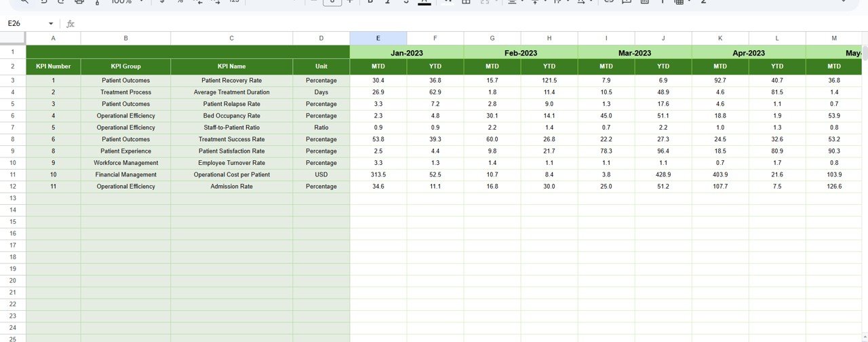This screenshot has height=342, width=868.
Task: Open the Name box dropdown arrow
Action: tap(51, 24)
